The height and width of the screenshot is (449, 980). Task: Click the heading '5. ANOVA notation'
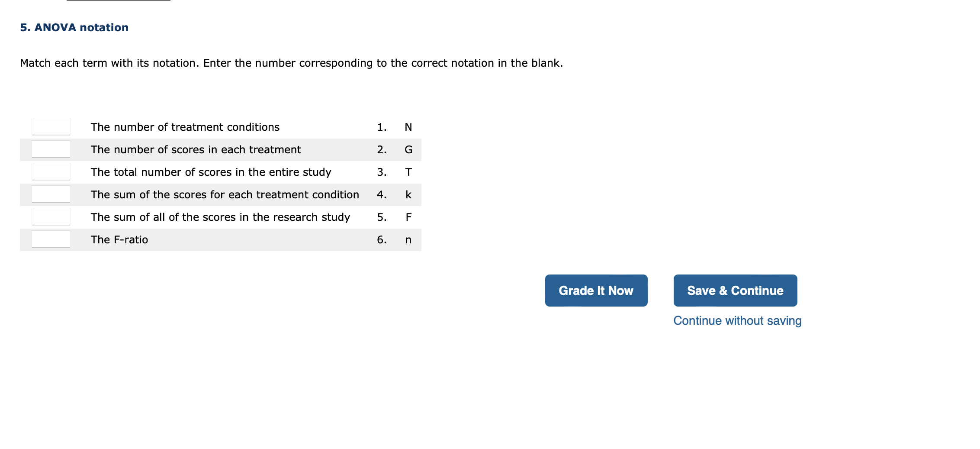point(74,27)
